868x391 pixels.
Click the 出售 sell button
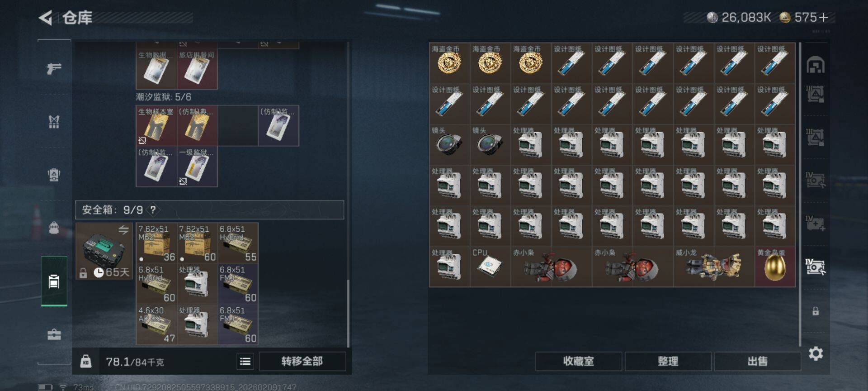pyautogui.click(x=758, y=361)
